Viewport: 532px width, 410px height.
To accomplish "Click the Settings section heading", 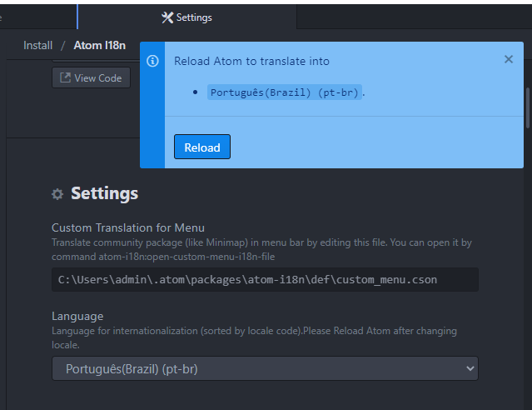I will coord(104,193).
